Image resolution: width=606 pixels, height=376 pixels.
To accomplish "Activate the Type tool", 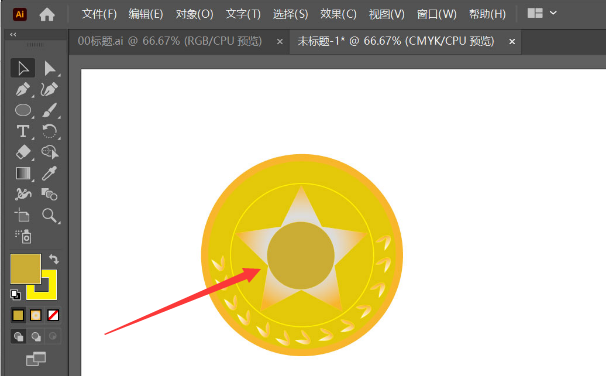I will 23,131.
